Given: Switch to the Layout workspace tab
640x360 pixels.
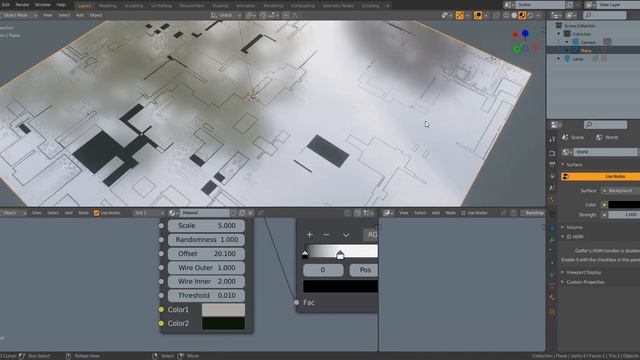Looking at the screenshot, I should [x=84, y=6].
